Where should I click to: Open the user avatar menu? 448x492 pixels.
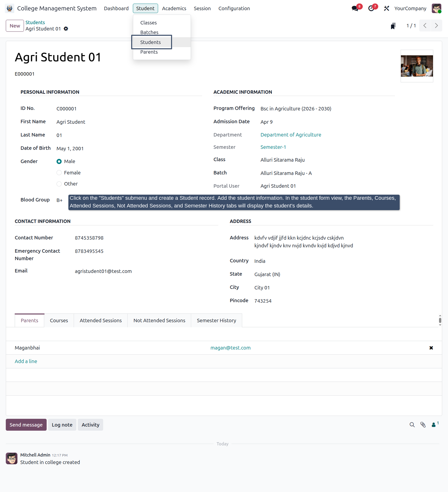[436, 8]
